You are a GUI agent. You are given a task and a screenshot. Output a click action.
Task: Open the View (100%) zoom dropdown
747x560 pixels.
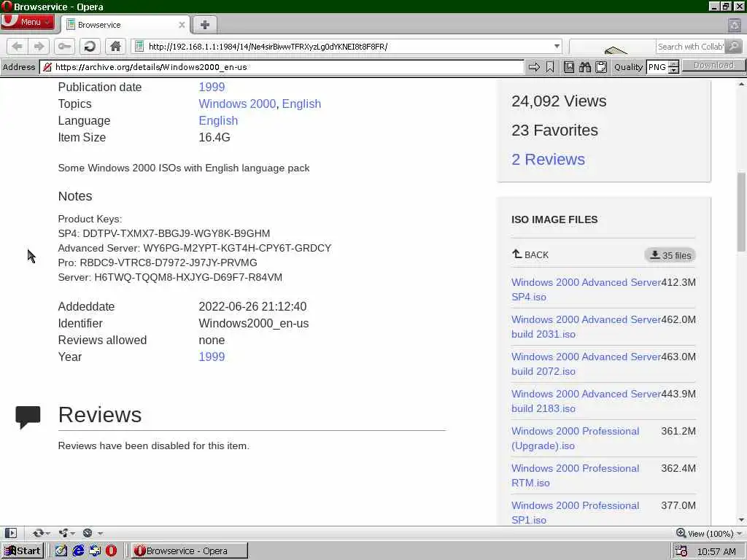[709, 533]
